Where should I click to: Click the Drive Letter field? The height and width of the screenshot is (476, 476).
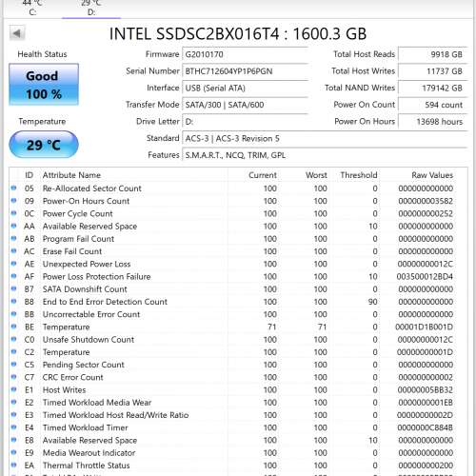245,122
